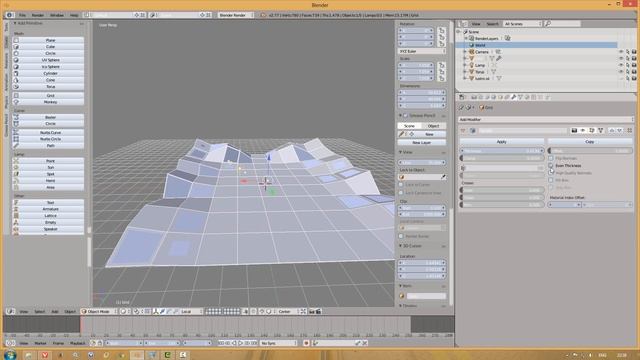Toggle the Grease Pencil panel checkbox

pos(405,116)
